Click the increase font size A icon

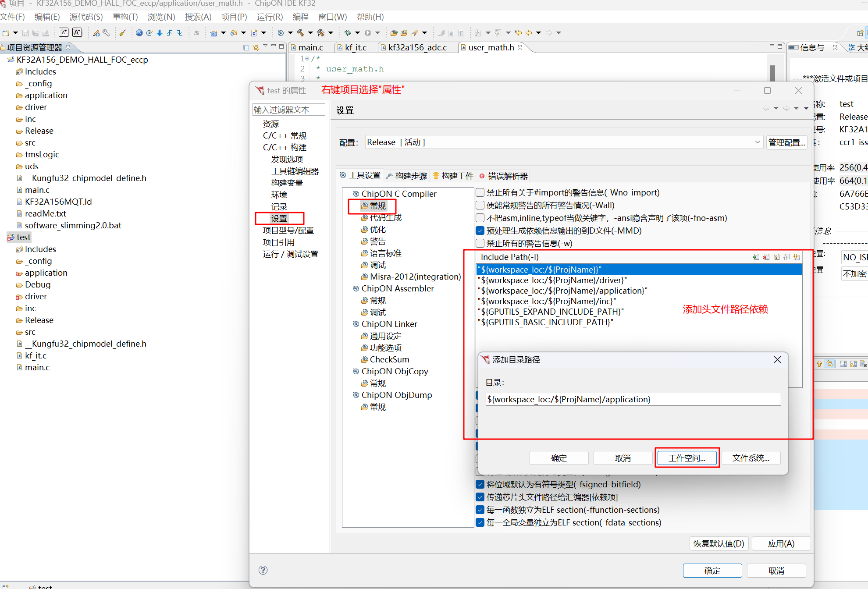78,32
